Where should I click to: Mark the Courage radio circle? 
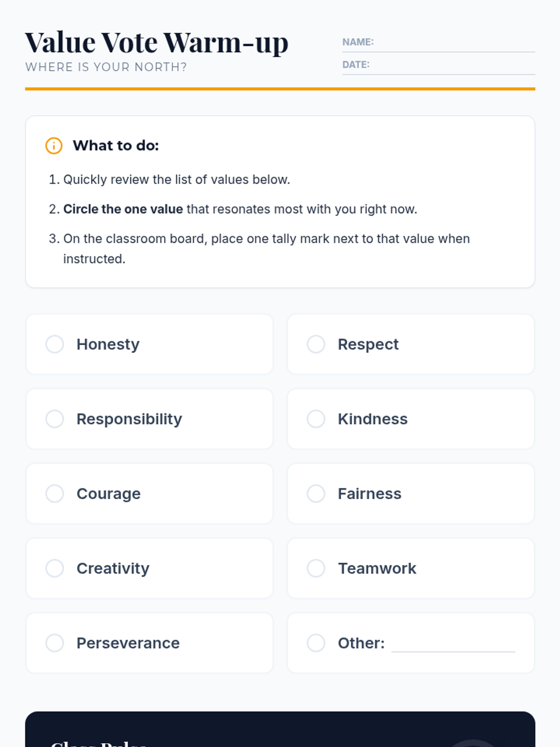55,493
